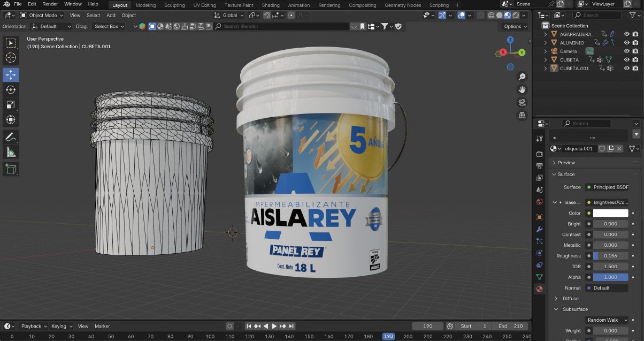Activate the Rotate tool

coord(11,89)
